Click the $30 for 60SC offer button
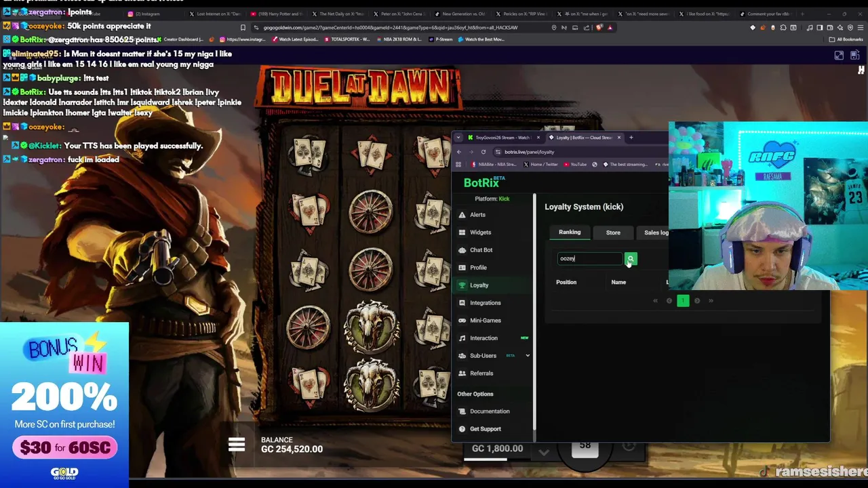 [x=64, y=447]
